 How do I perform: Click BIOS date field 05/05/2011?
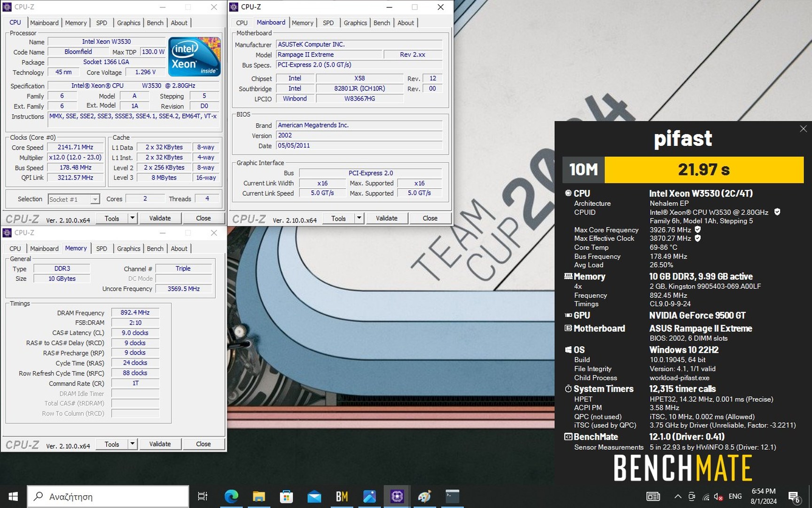coord(359,146)
